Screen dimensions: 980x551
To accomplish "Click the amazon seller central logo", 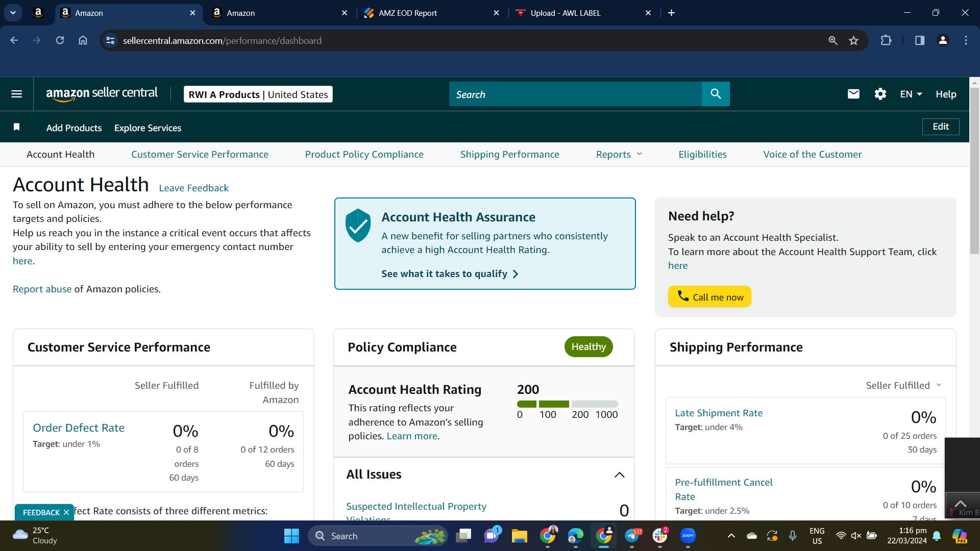I will [102, 93].
